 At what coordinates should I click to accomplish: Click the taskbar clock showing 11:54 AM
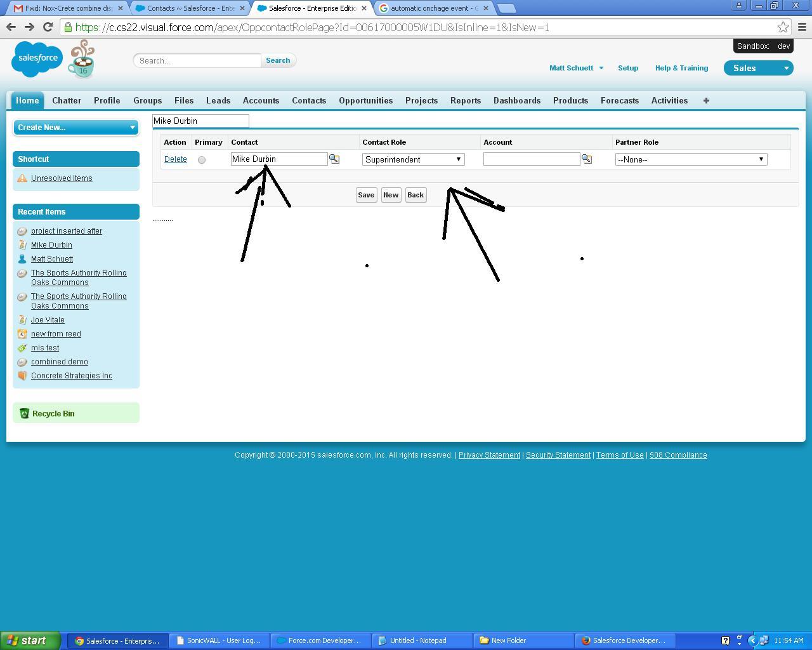(789, 640)
